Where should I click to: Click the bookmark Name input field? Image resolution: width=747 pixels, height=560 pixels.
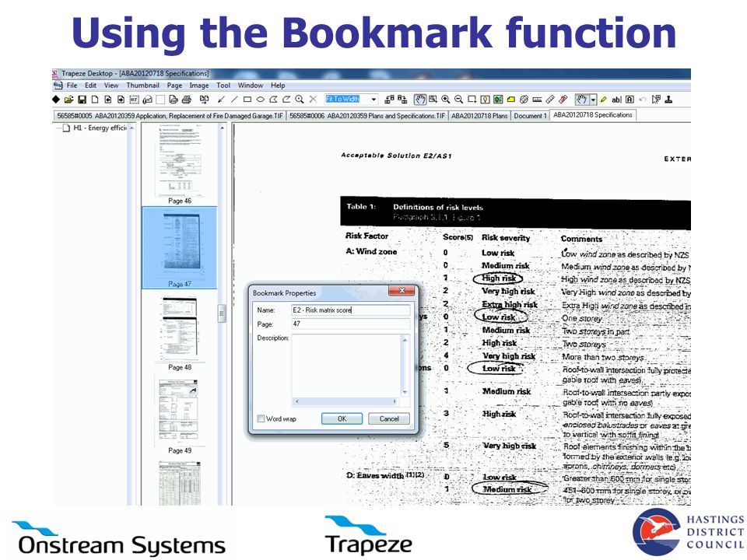350,310
